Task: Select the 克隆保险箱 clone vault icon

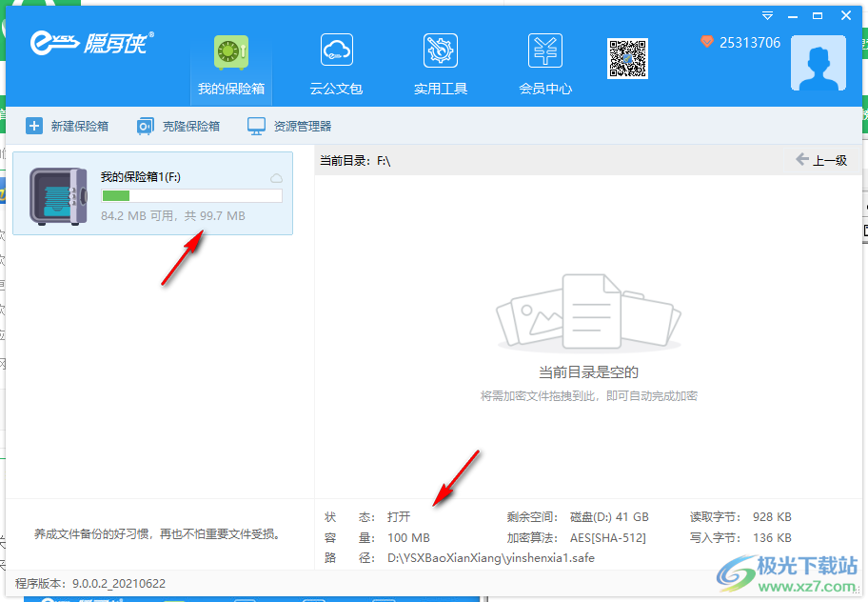Action: pos(178,125)
